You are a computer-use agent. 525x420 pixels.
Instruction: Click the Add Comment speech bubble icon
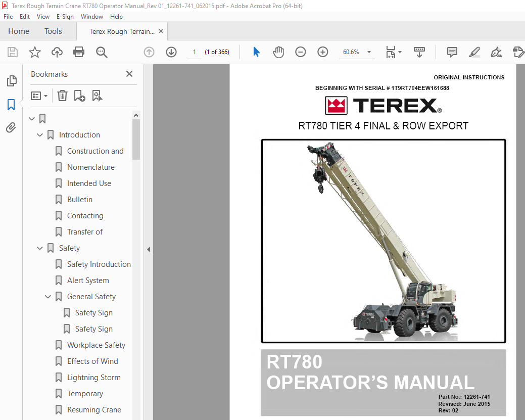pyautogui.click(x=452, y=52)
